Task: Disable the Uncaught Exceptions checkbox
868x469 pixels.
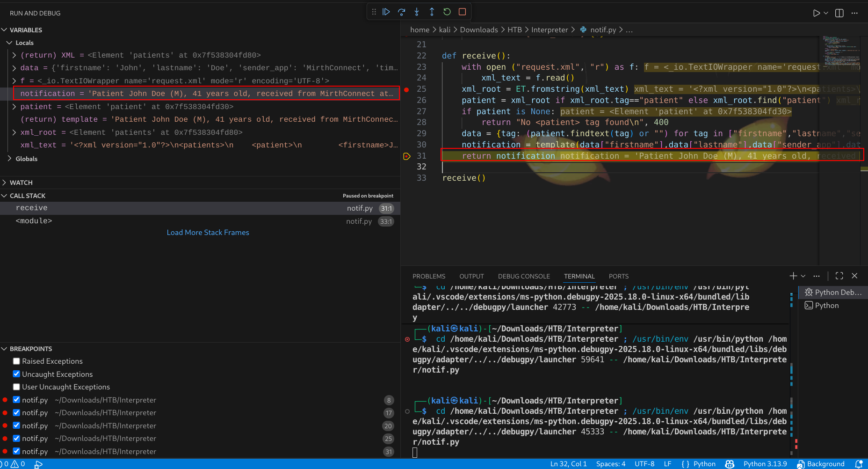Action: tap(17, 374)
